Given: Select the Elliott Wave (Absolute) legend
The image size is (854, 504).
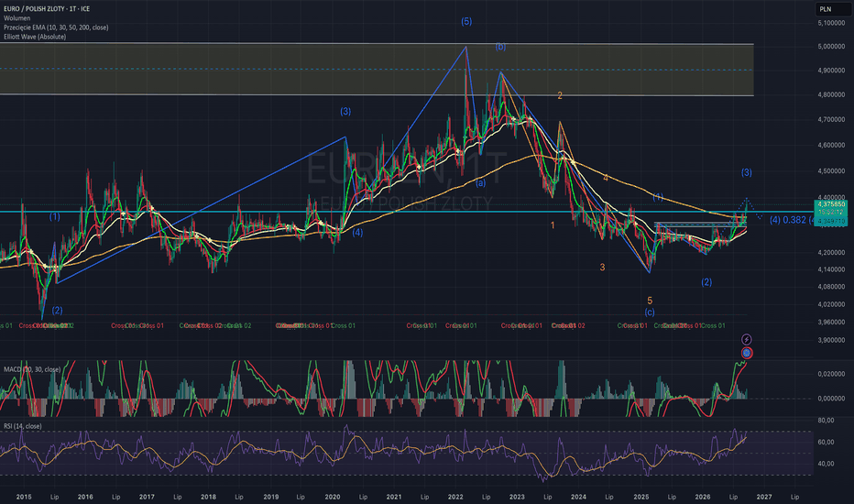Looking at the screenshot, I should [34, 37].
